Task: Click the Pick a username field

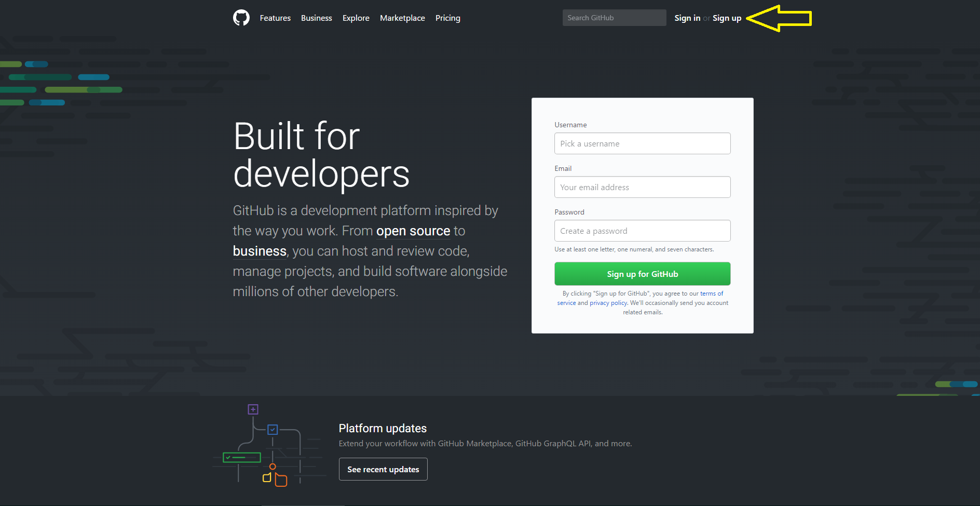Action: coord(643,143)
